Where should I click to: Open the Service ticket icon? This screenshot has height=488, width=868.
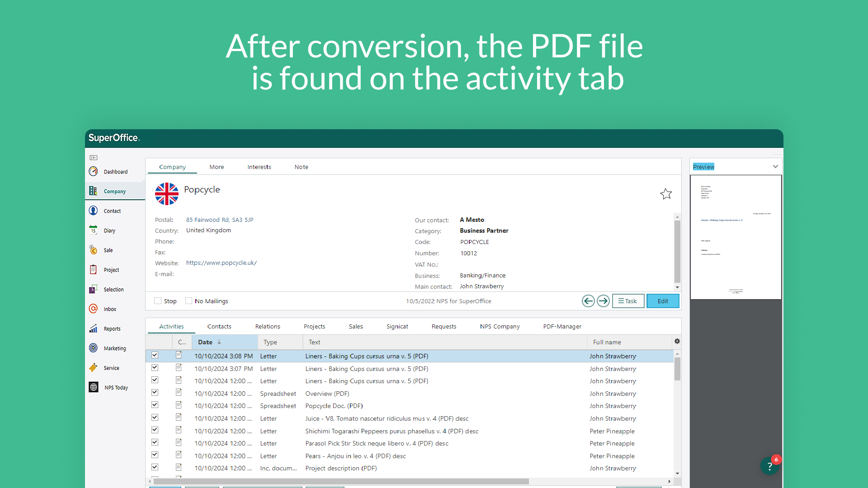coord(93,368)
